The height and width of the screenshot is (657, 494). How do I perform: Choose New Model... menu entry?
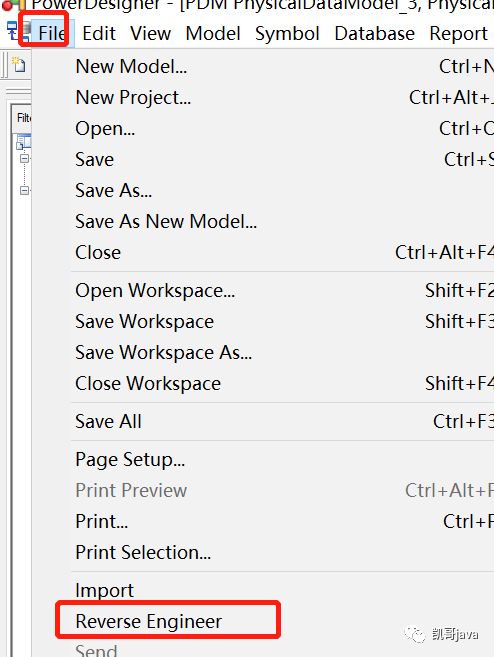click(x=132, y=66)
